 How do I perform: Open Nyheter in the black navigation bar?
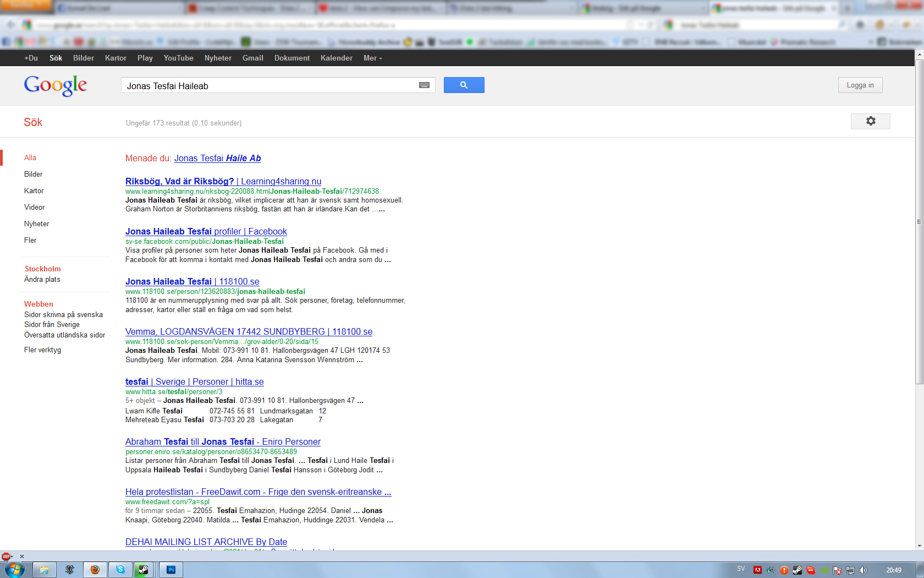pos(218,58)
